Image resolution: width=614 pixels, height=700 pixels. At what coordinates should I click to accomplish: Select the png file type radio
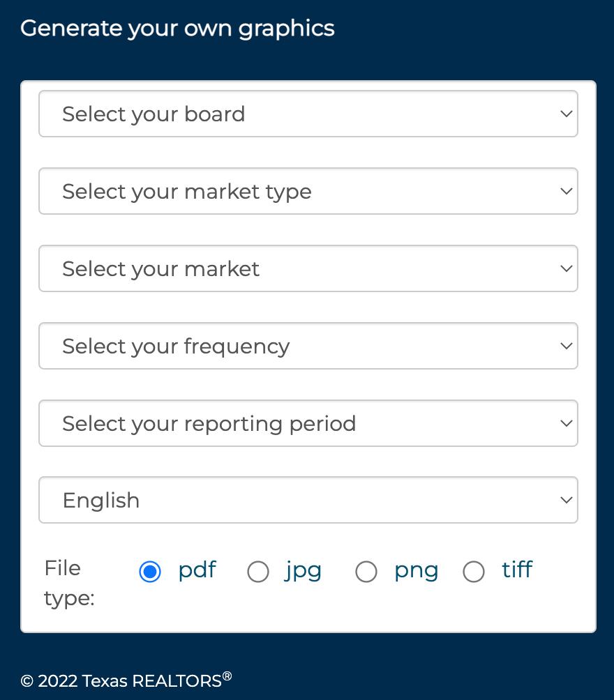pyautogui.click(x=366, y=572)
